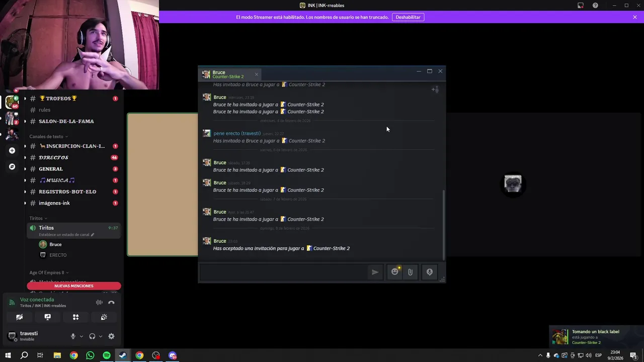
Task: Show hidden system tray icons
Action: click(540, 355)
